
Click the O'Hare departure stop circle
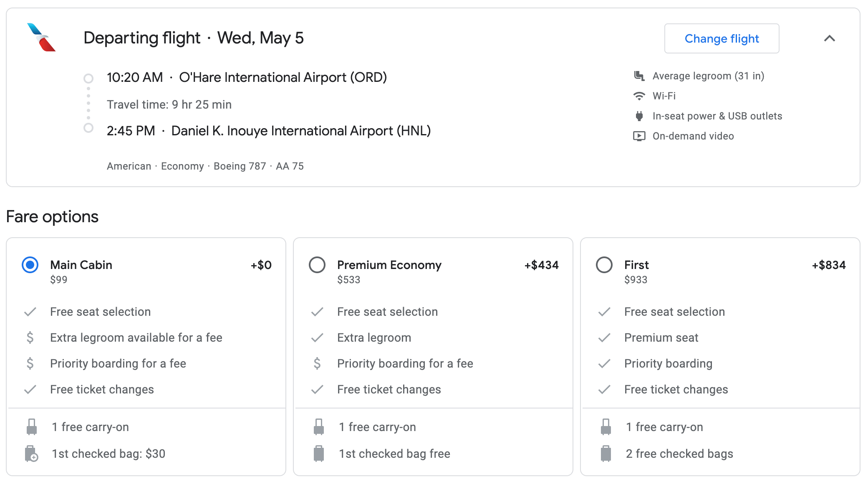88,78
